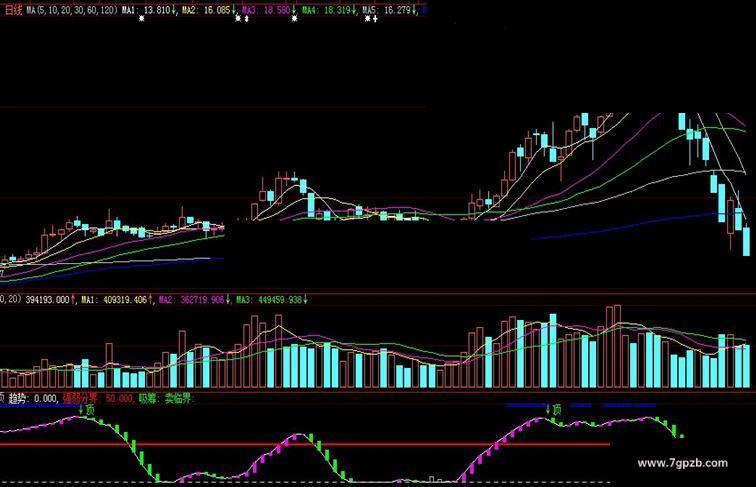This screenshot has height=487, width=756.
Task: Click the 吸筹 indicator label
Action: [149, 399]
